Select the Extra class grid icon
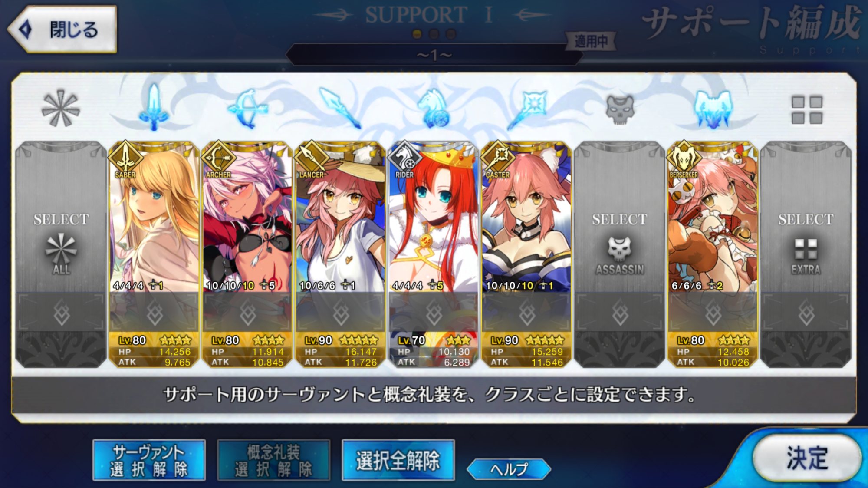This screenshot has width=868, height=488. (x=807, y=110)
